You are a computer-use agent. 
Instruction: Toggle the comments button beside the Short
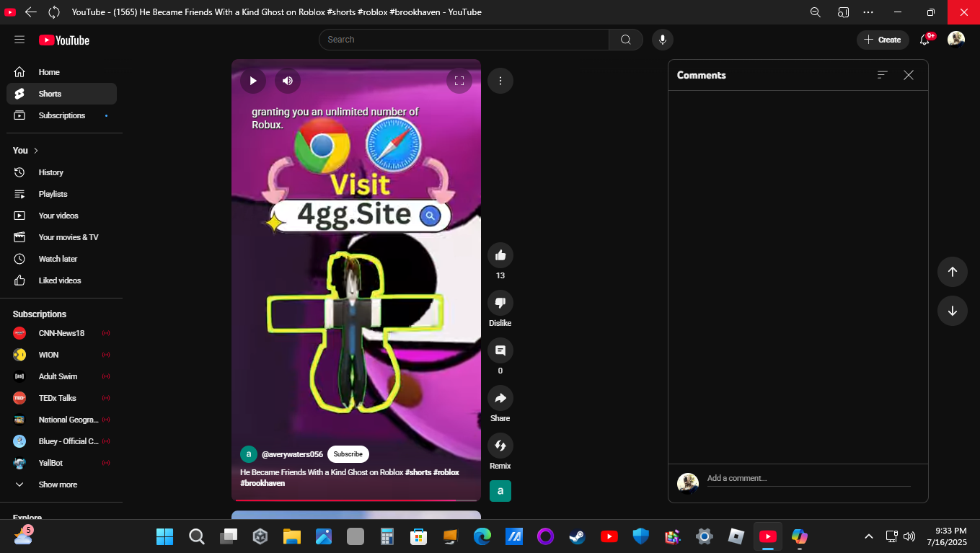coord(500,350)
